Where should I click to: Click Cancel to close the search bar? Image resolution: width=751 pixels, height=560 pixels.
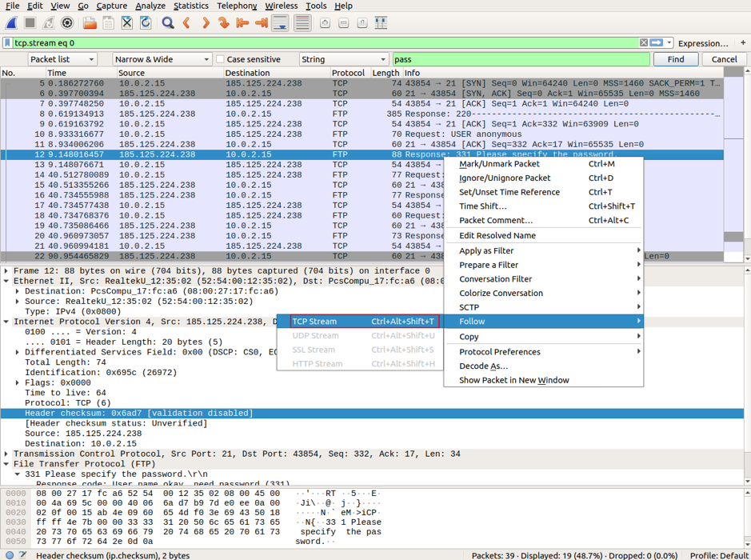pos(724,59)
